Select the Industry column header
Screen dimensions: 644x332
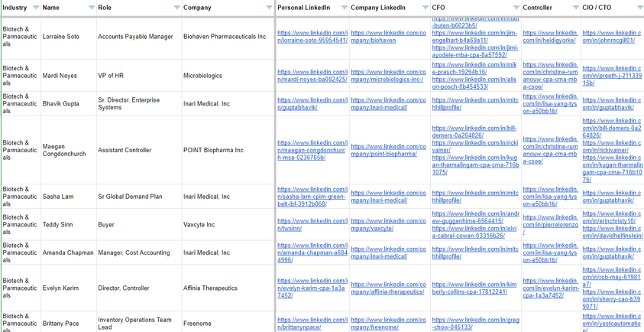click(x=21, y=8)
